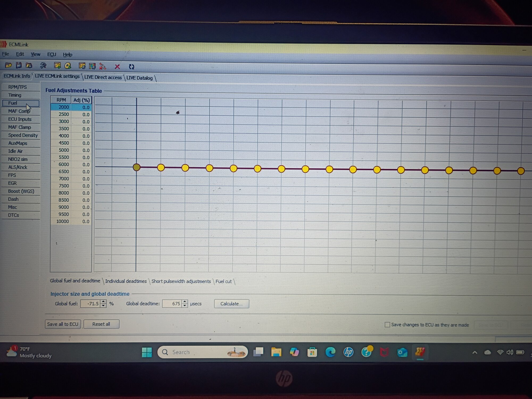Open McAfee from the taskbar
The image size is (532, 399).
pos(384,352)
